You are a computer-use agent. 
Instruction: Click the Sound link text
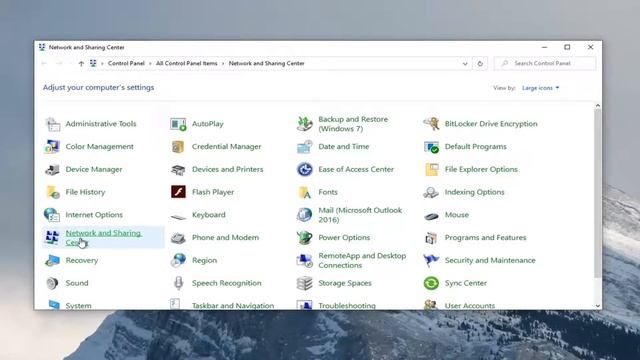(x=77, y=283)
